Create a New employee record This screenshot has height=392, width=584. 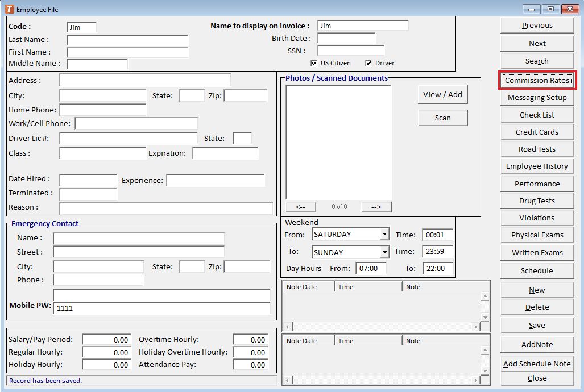537,290
